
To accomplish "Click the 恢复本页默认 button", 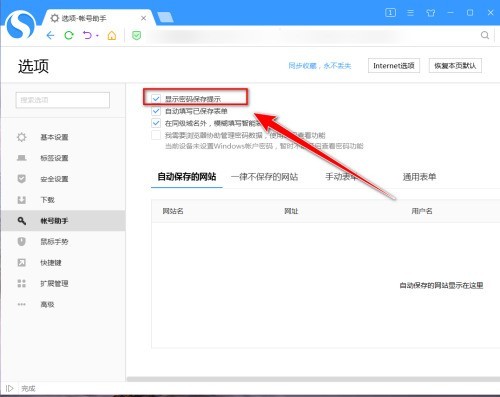I will [x=455, y=66].
